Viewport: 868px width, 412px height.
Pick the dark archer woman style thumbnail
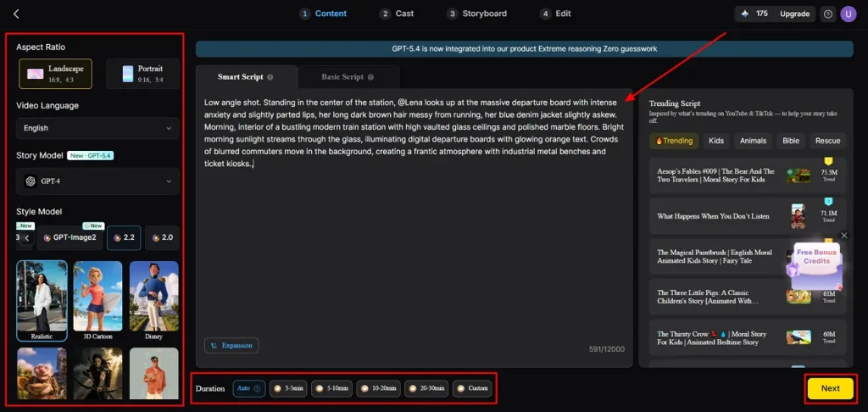(x=98, y=373)
